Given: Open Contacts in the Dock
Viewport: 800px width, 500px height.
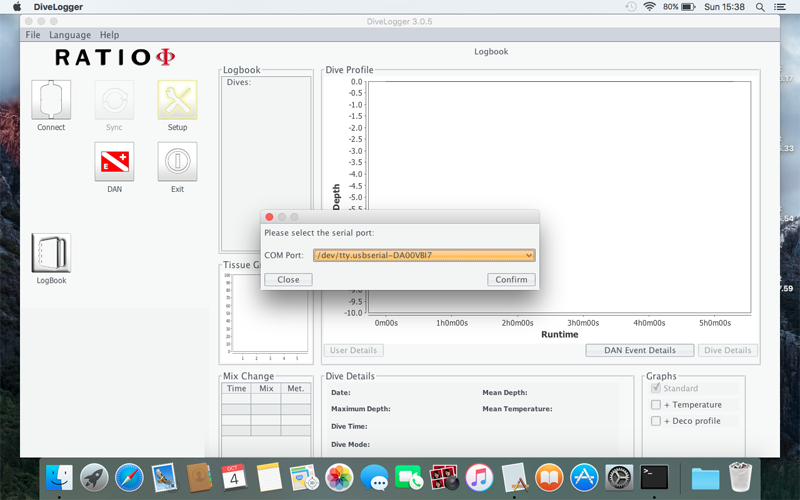Looking at the screenshot, I should pyautogui.click(x=199, y=478).
